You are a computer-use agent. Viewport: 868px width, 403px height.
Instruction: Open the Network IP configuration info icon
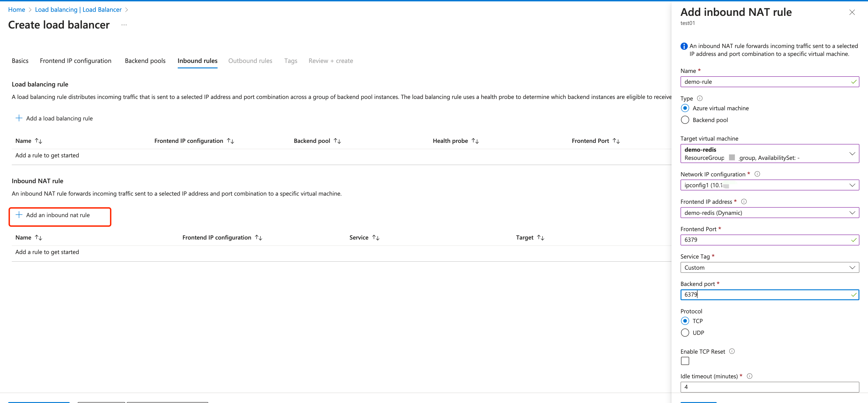click(757, 174)
